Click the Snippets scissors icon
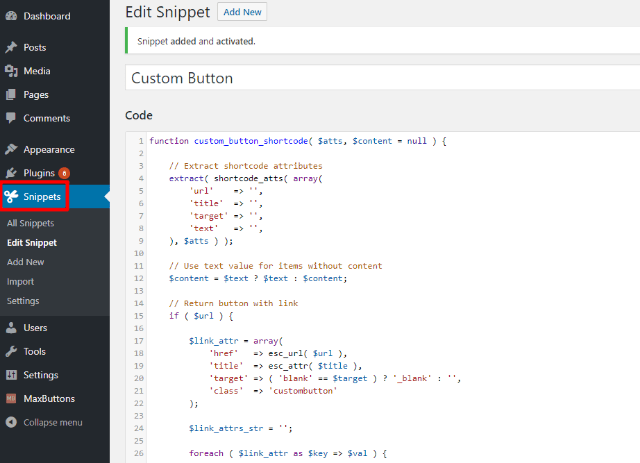Image resolution: width=640 pixels, height=463 pixels. coord(11,196)
